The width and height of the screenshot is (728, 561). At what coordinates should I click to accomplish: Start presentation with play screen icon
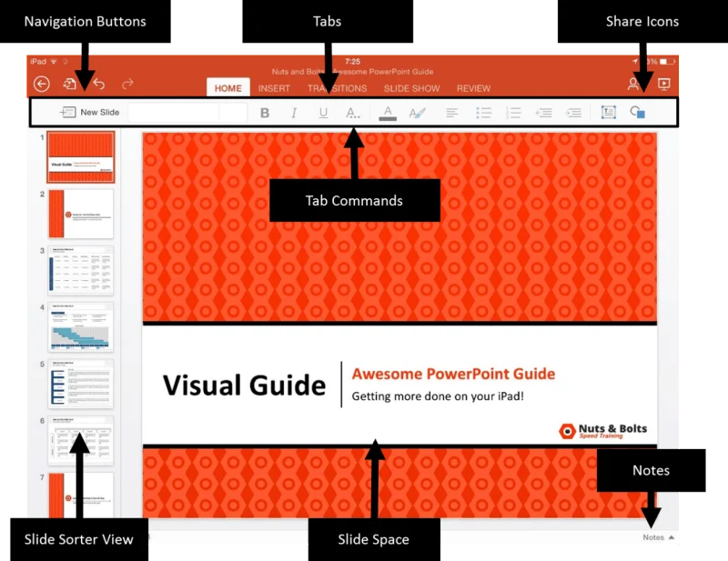pos(664,84)
